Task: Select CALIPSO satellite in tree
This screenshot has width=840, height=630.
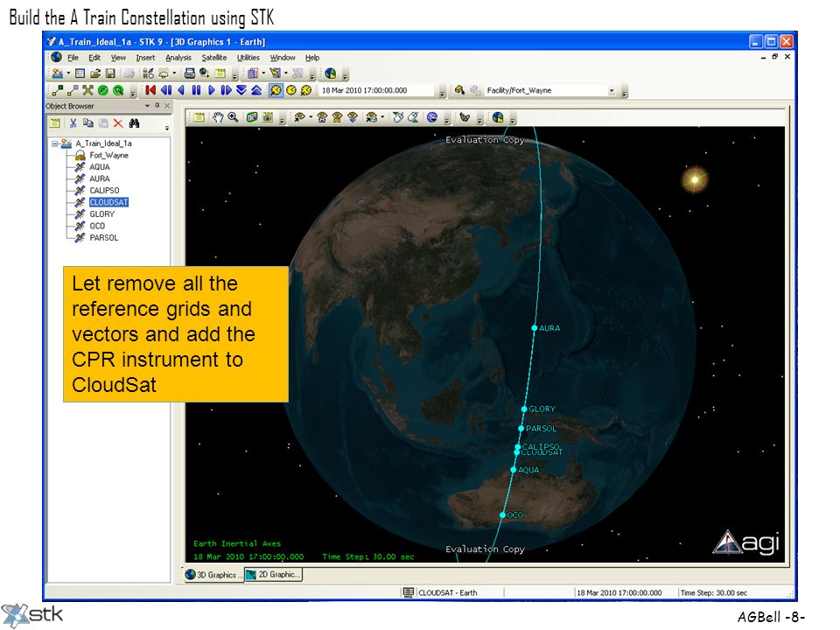Action: click(x=104, y=191)
